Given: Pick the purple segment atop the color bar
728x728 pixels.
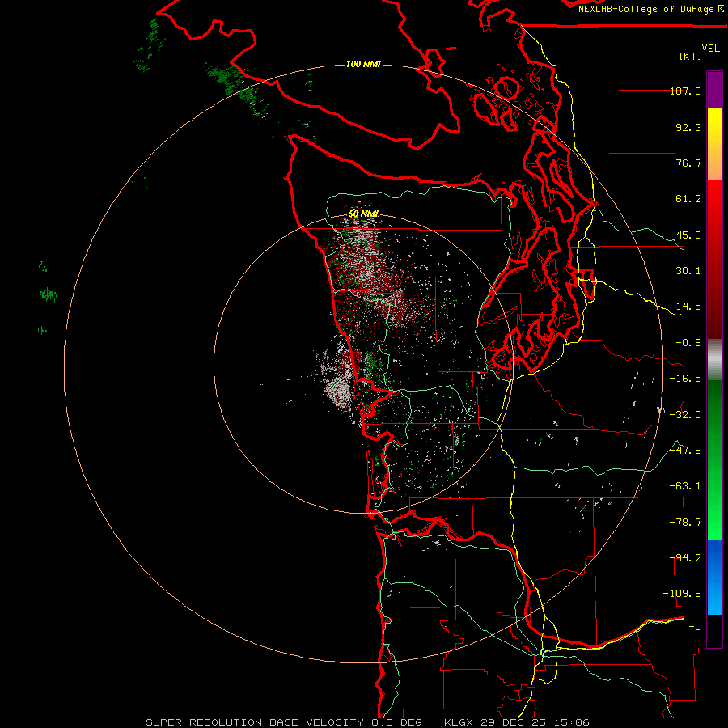Looking at the screenshot, I should coord(714,90).
